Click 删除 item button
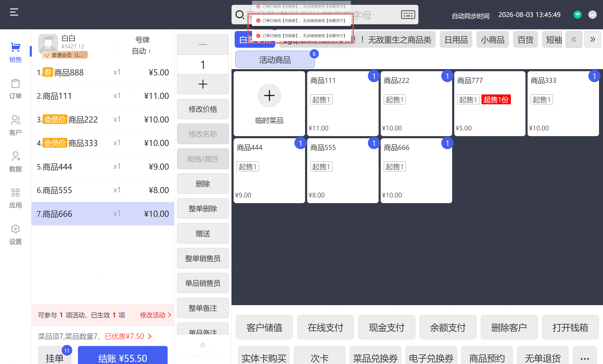The width and height of the screenshot is (603, 364). pos(203,184)
